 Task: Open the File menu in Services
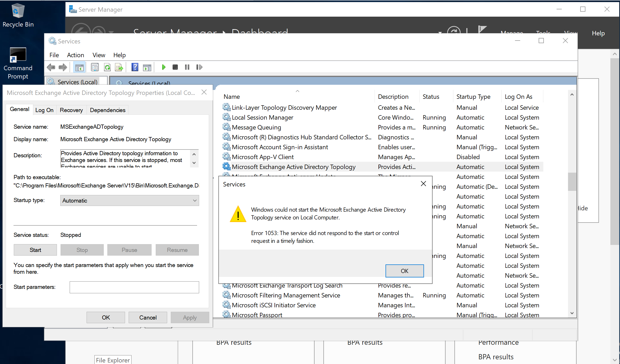click(54, 55)
